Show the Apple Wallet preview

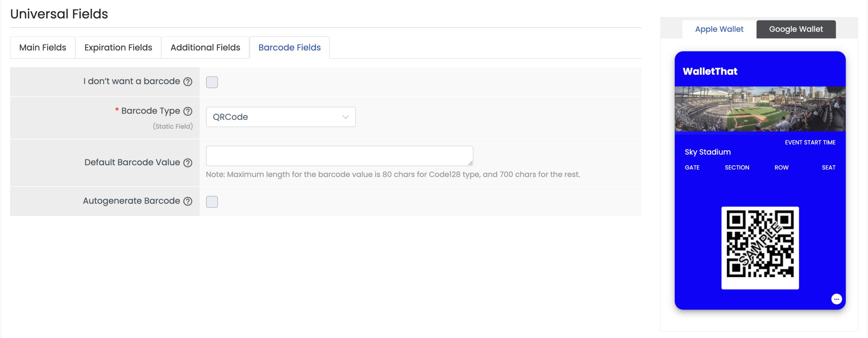pos(719,29)
